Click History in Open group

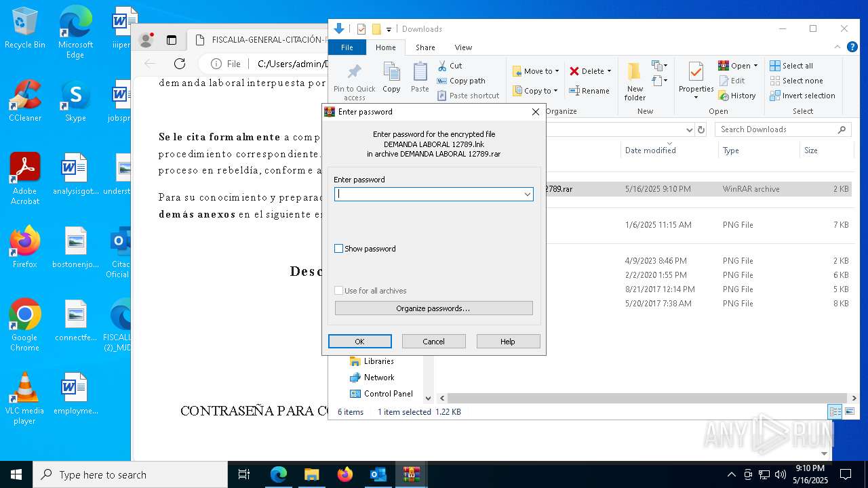click(x=736, y=96)
